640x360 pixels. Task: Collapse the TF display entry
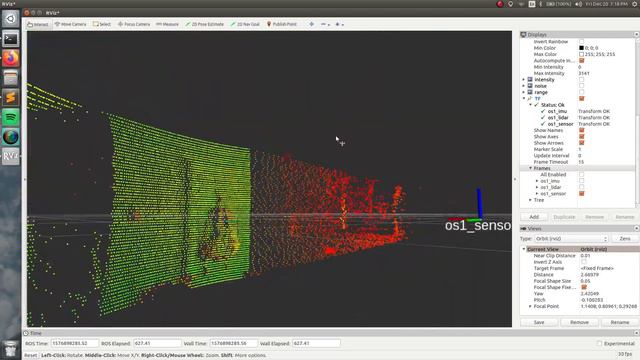coord(524,98)
